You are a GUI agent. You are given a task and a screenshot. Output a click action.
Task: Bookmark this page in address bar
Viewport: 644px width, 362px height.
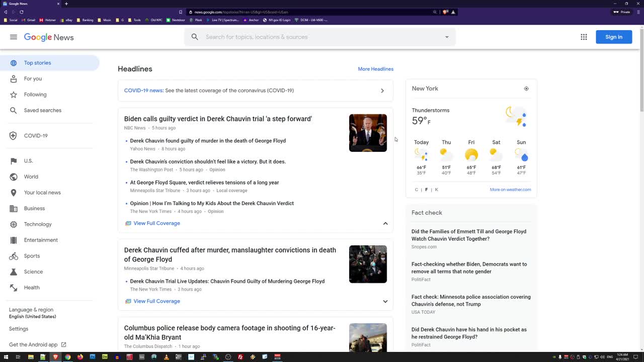(181, 12)
